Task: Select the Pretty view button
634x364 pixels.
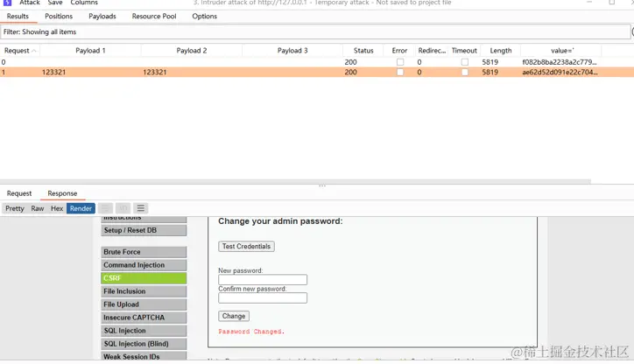Action: (x=15, y=208)
